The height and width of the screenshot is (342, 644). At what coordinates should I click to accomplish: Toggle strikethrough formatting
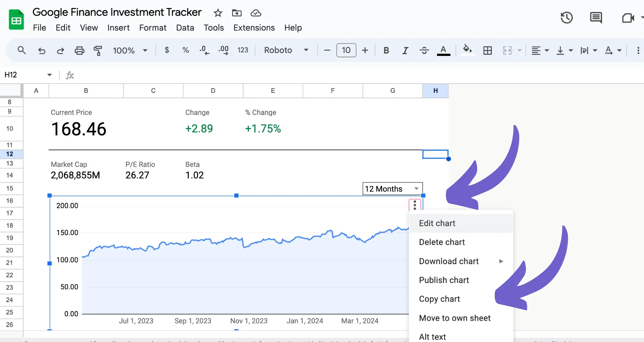click(x=424, y=50)
